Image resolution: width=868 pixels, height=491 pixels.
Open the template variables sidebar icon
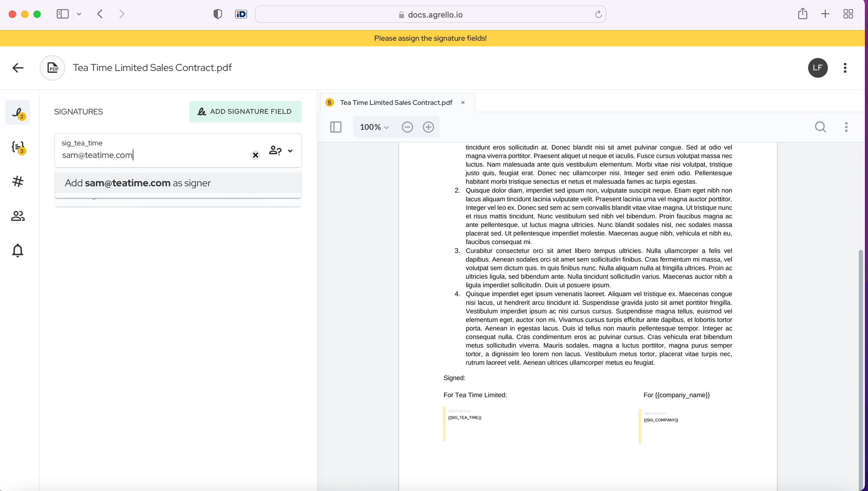coord(18,147)
